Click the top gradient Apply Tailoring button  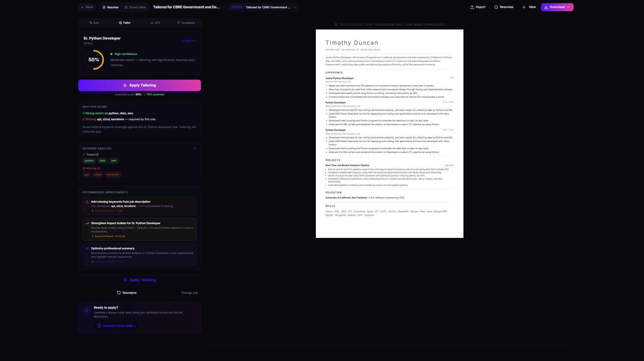point(140,85)
